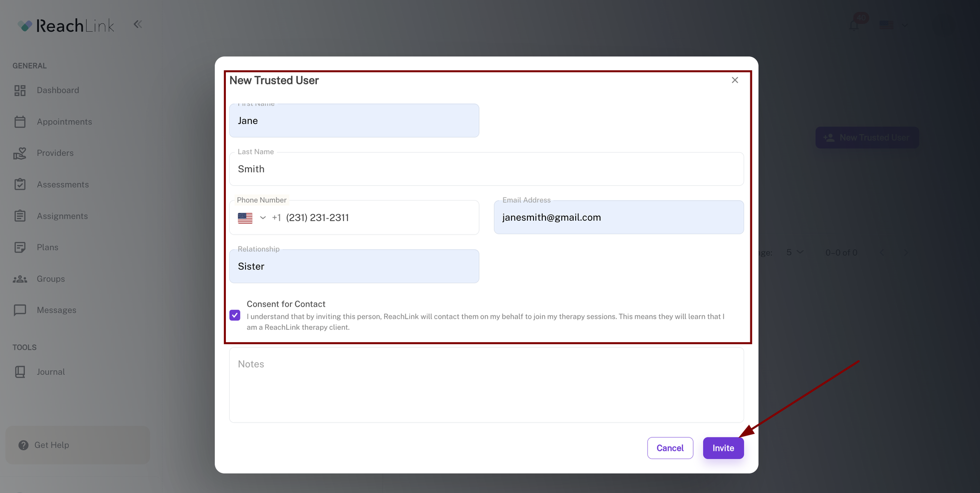Click the Get Help question mark icon
Viewport: 980px width, 493px height.
click(23, 445)
